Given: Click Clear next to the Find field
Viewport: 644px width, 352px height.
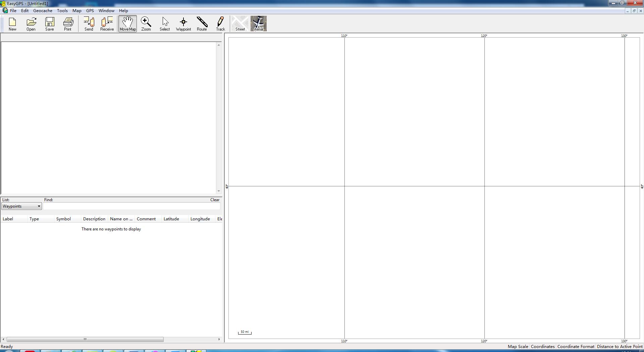Looking at the screenshot, I should [215, 200].
